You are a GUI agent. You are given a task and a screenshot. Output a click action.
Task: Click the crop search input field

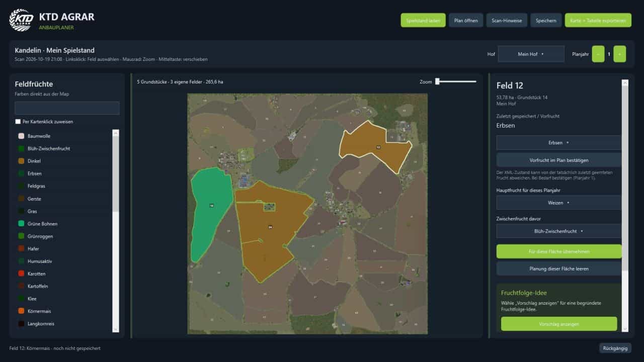[x=67, y=108]
